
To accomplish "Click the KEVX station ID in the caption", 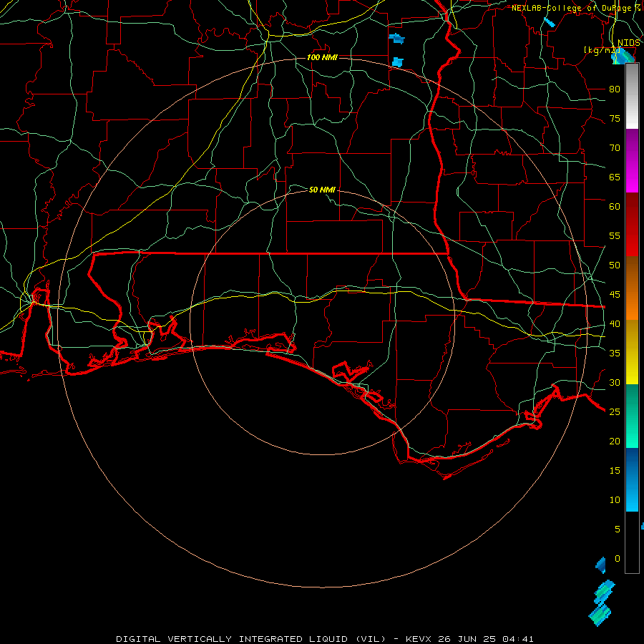I will (419, 639).
